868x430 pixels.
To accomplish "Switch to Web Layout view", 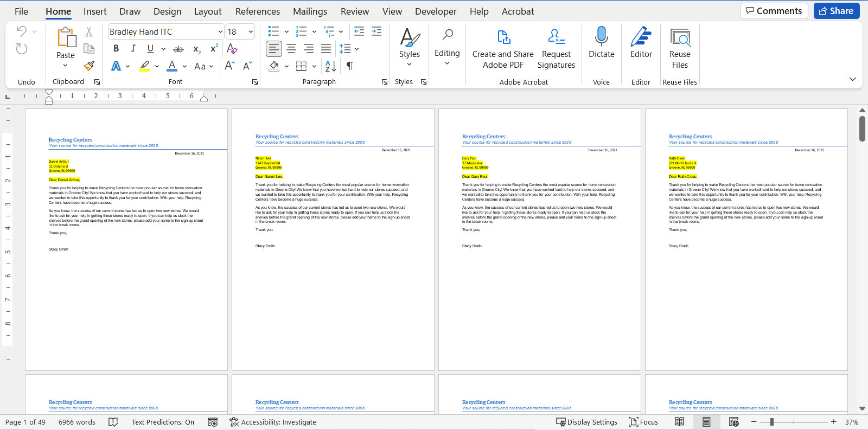I will [734, 422].
